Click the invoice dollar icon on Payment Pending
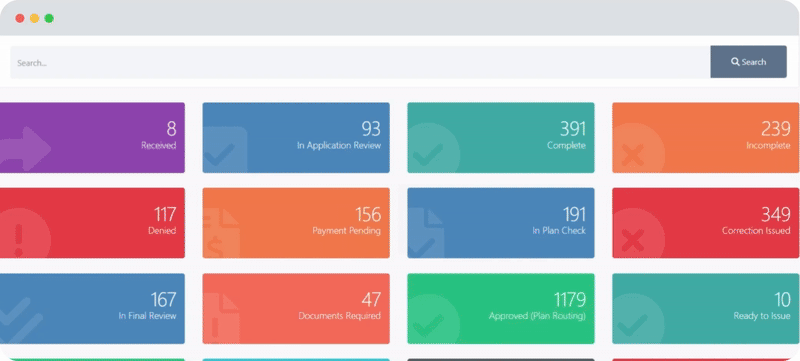Screen dimensions: 800x361 (x=221, y=234)
